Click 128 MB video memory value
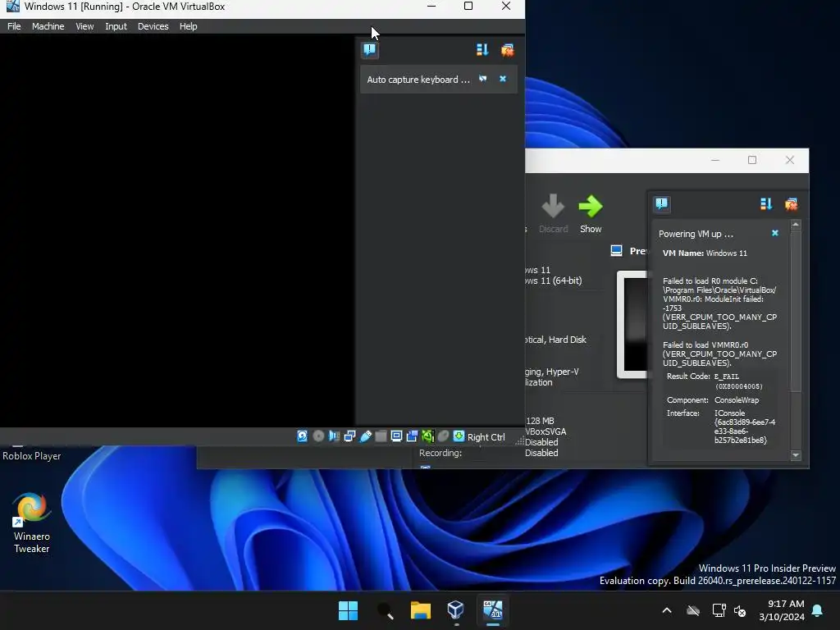840x630 pixels. [x=540, y=421]
